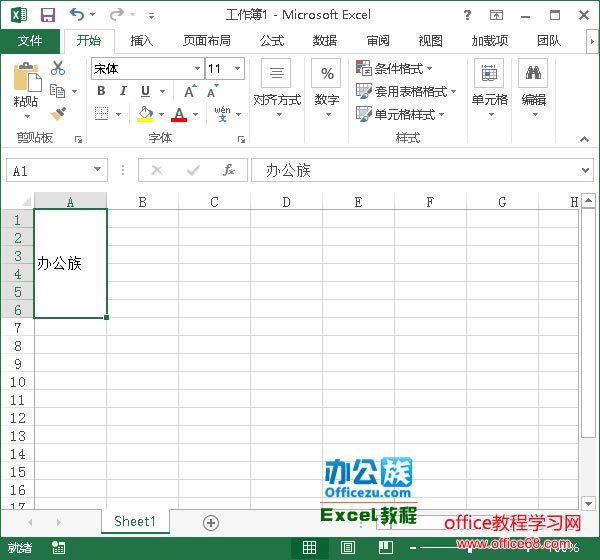This screenshot has width=600, height=560.
Task: Click the vertical scrollbar down arrow
Action: (588, 503)
